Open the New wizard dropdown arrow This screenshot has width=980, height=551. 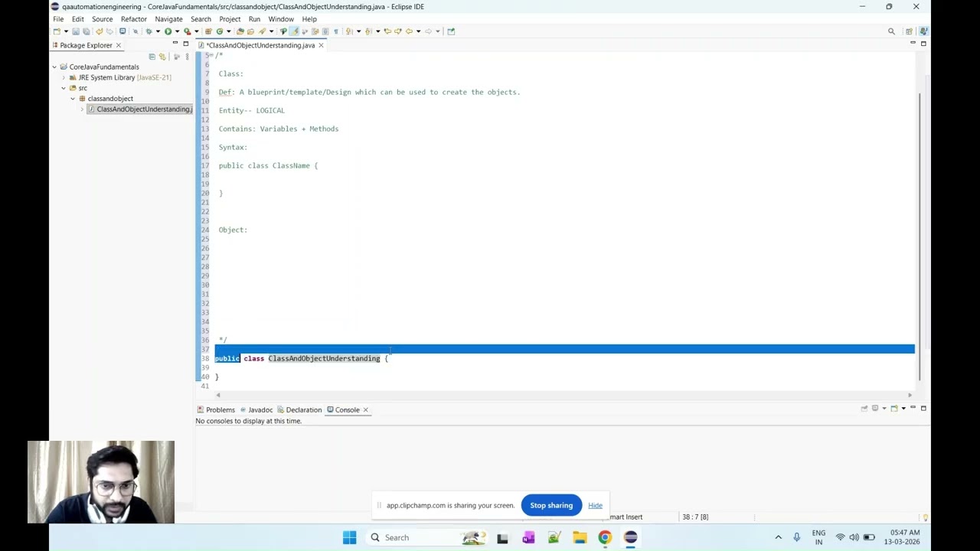[66, 31]
